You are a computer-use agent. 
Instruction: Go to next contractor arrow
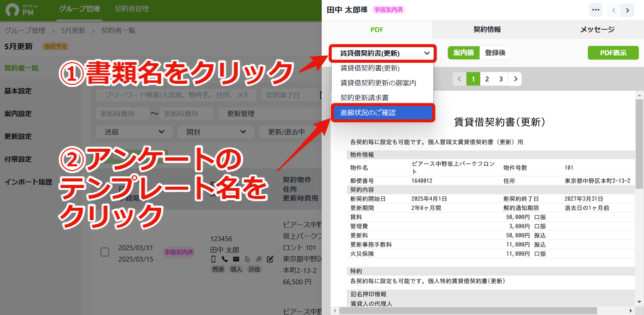pos(627,10)
